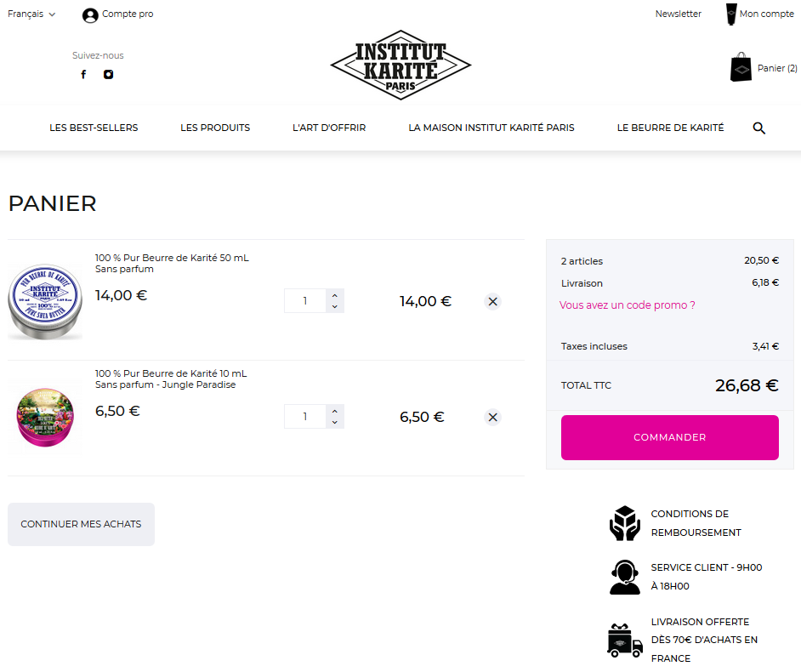801x672 pixels.
Task: Remove the 50 mL Beurre de Karité item
Action: pyautogui.click(x=493, y=301)
